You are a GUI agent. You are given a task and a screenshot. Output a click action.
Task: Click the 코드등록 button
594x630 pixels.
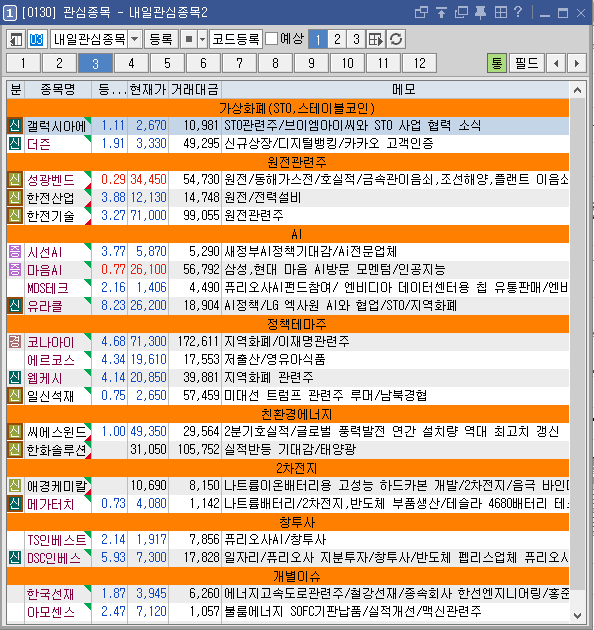(236, 39)
